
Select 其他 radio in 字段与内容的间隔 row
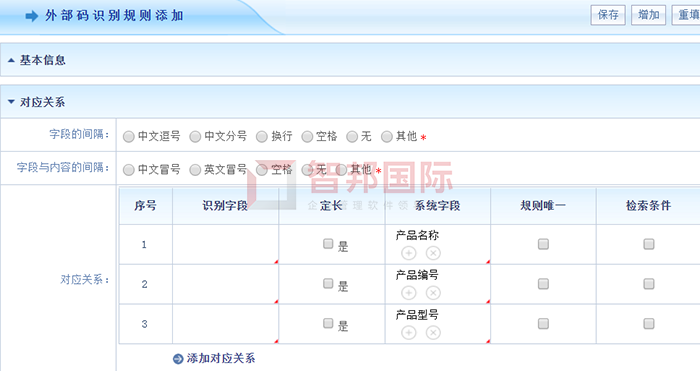[x=341, y=170]
